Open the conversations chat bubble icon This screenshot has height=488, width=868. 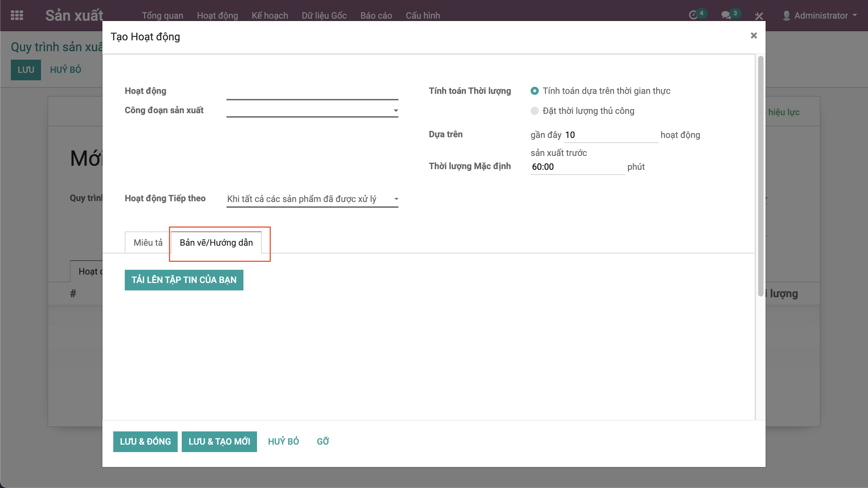tap(726, 15)
